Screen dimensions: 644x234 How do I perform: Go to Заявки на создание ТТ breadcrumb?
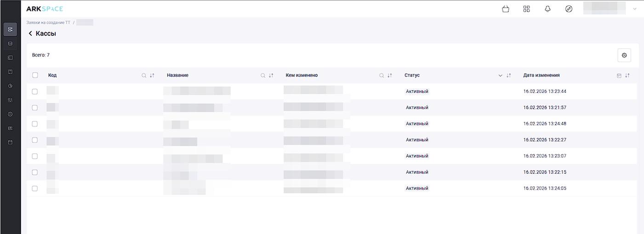(48, 23)
